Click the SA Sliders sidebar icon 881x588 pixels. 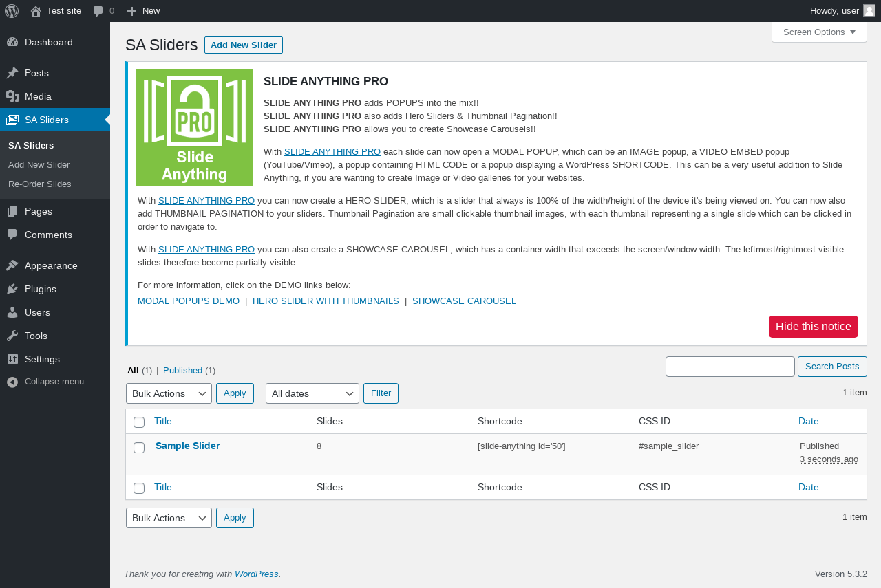click(x=12, y=120)
